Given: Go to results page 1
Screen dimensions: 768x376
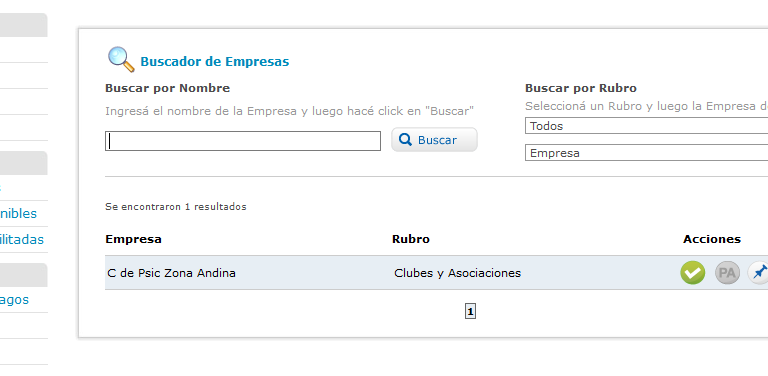Looking at the screenshot, I should [470, 311].
